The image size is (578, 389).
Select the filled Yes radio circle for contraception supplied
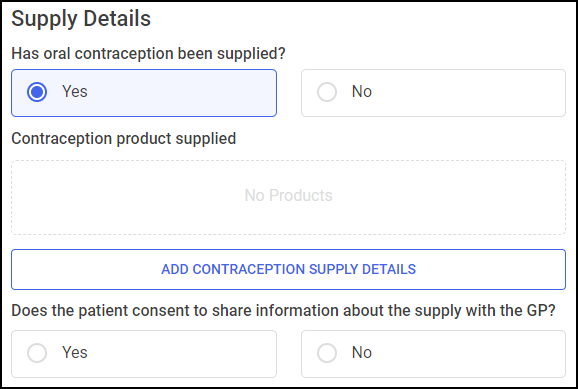(37, 92)
